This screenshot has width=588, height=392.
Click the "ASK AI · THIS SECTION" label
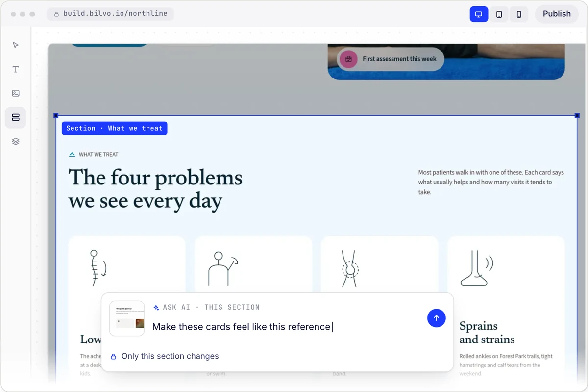(x=211, y=307)
